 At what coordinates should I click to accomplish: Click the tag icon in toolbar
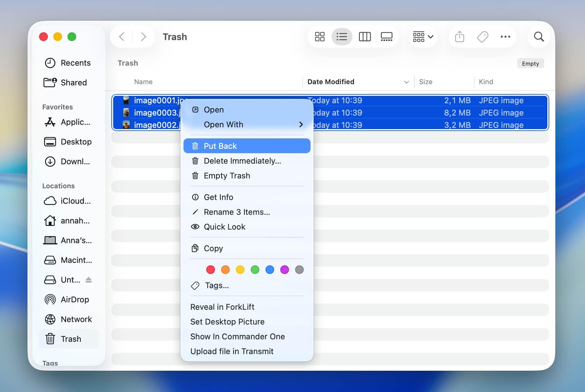pos(483,37)
